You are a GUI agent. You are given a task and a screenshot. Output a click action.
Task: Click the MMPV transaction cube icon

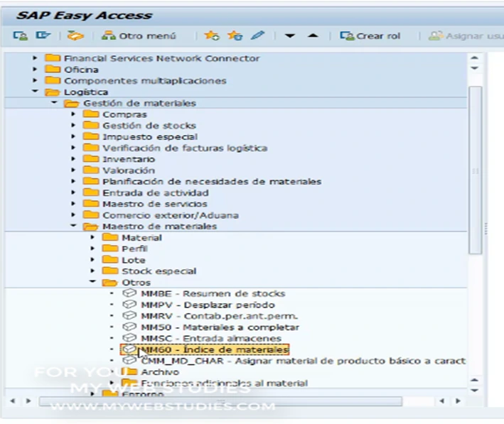click(129, 304)
